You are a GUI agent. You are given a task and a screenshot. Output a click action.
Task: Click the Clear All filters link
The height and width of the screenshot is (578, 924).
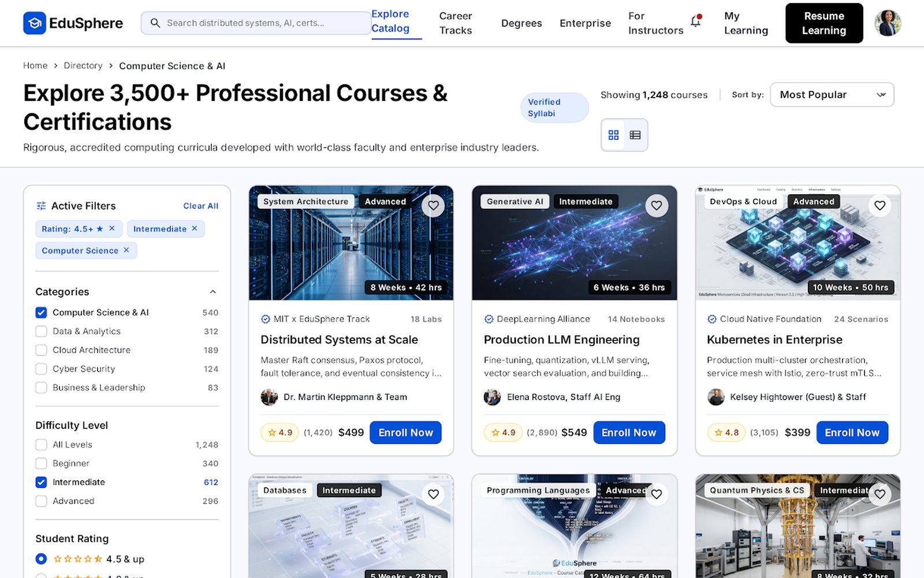(x=200, y=206)
